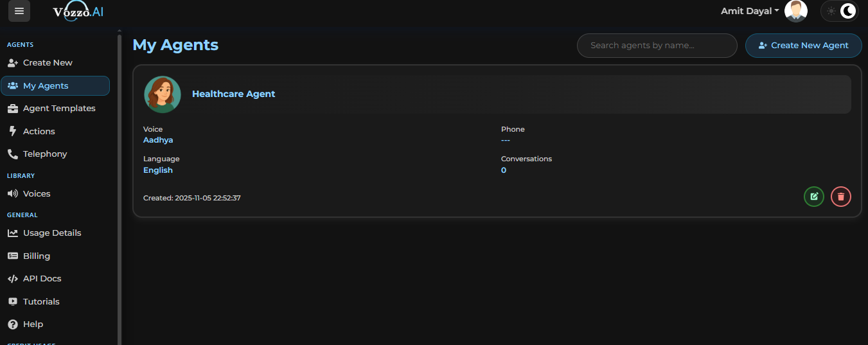Open Telephony in sidebar
The image size is (868, 345).
55,154
